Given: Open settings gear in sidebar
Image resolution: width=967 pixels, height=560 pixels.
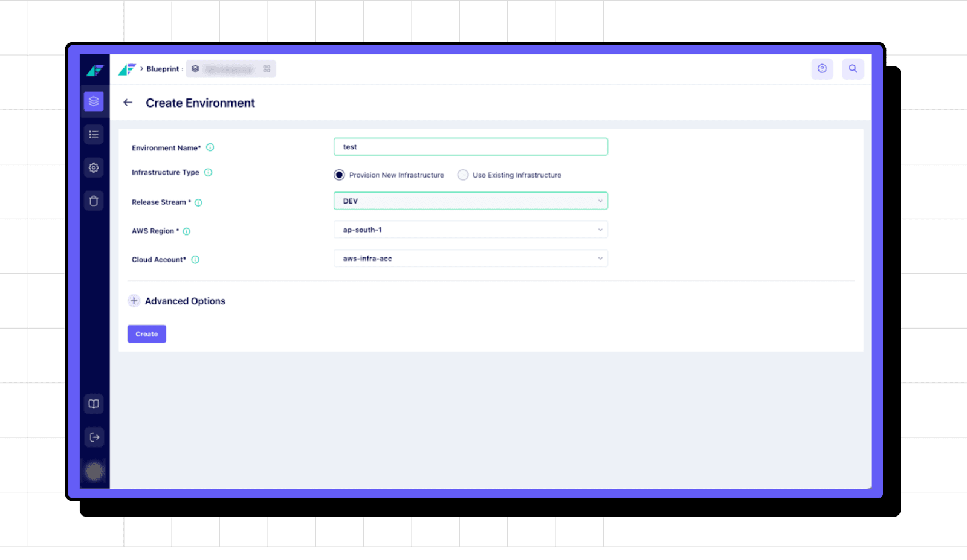Looking at the screenshot, I should tap(94, 168).
